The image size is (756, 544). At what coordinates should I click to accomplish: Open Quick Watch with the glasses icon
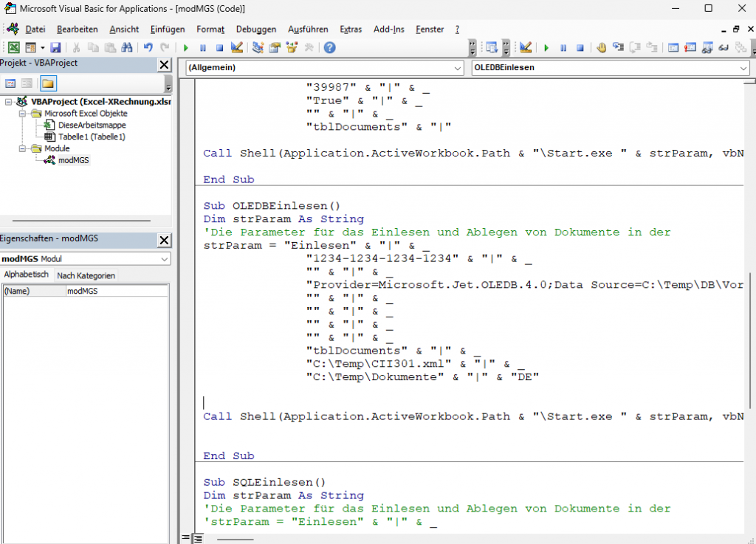tap(724, 47)
